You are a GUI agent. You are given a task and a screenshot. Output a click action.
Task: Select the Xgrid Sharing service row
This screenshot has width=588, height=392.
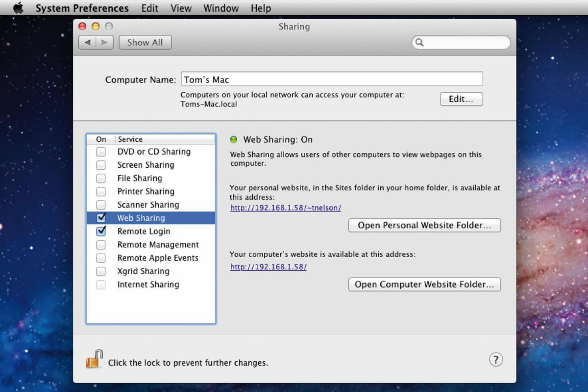pos(151,271)
